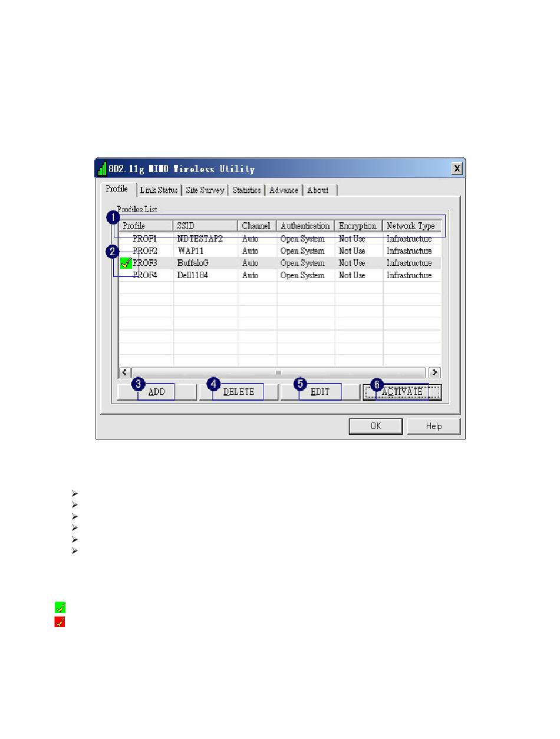Open the Advance tab
This screenshot has width=560, height=739.
(284, 190)
